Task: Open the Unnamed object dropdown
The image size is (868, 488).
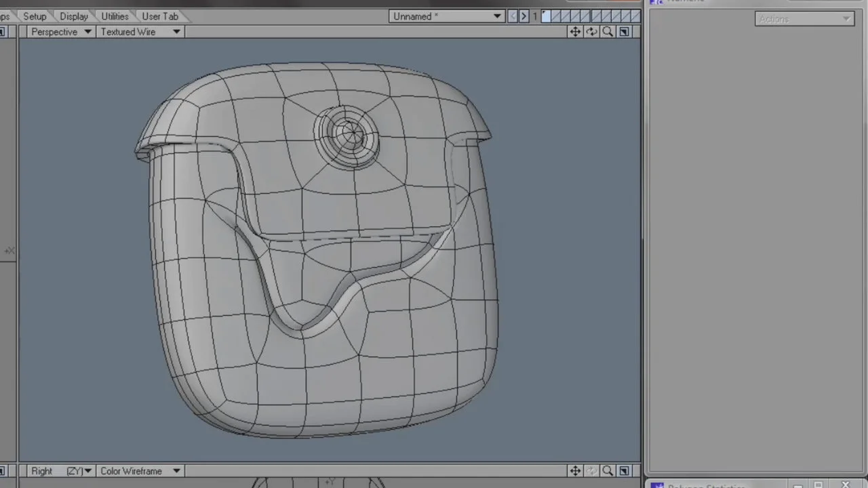Action: tap(447, 16)
